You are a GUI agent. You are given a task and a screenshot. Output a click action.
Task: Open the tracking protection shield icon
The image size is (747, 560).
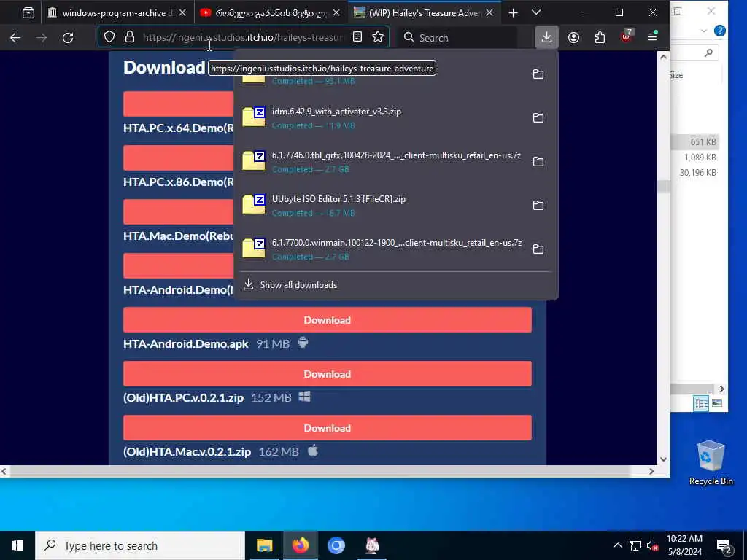(x=109, y=37)
